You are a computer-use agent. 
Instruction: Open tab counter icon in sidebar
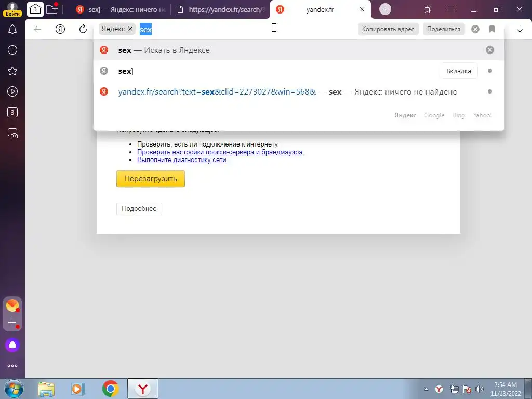pyautogui.click(x=12, y=112)
